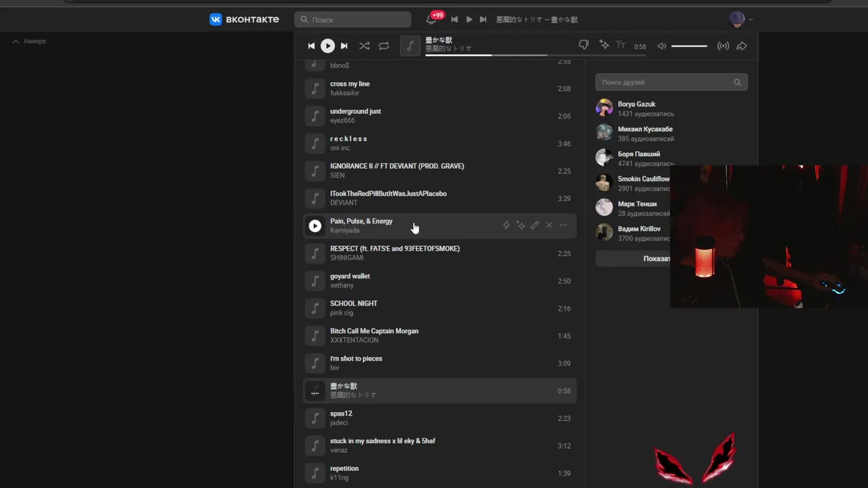
Task: Click the magnifier in friends search box
Action: (x=737, y=82)
